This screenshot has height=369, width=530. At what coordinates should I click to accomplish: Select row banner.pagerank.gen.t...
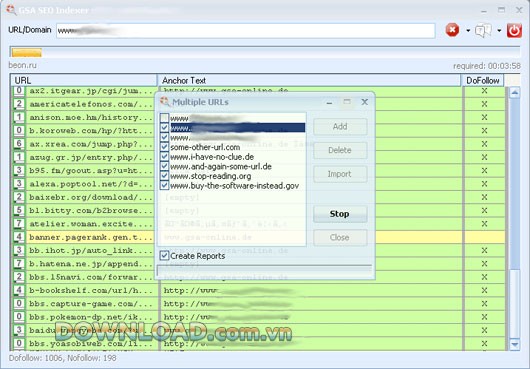258,237
